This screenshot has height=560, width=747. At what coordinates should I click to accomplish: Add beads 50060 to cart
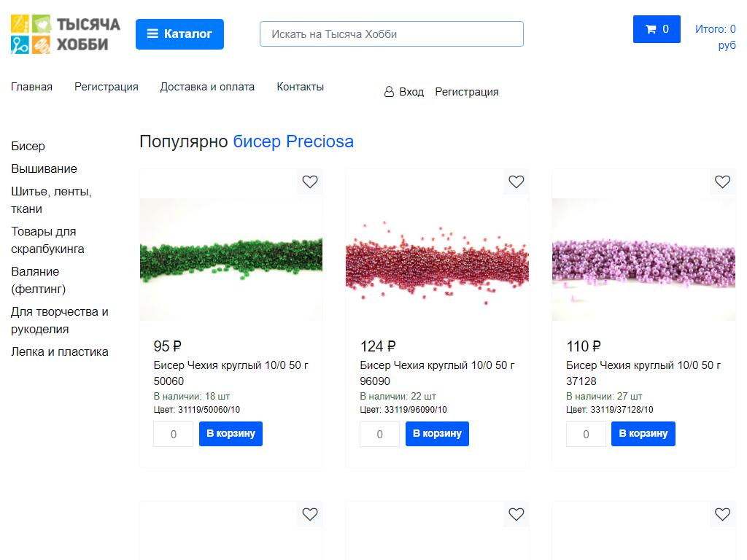pos(231,434)
